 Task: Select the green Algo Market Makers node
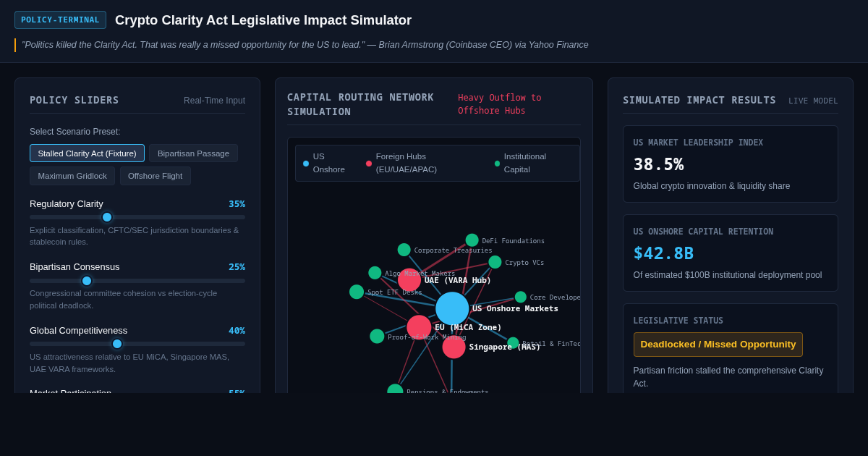coord(375,273)
